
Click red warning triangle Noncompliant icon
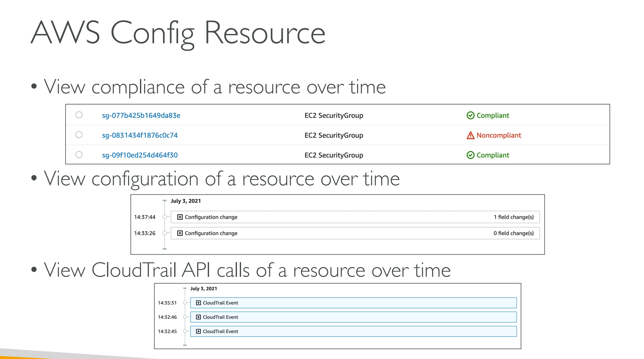tap(470, 135)
